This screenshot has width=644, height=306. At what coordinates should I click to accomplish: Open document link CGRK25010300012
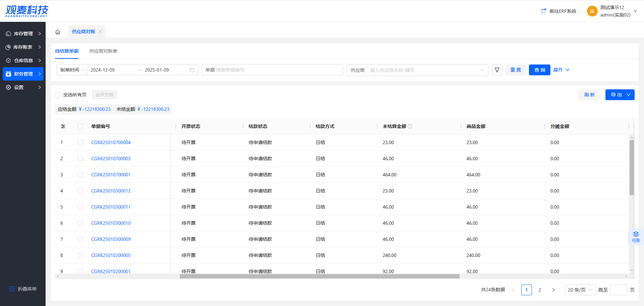coord(111,191)
